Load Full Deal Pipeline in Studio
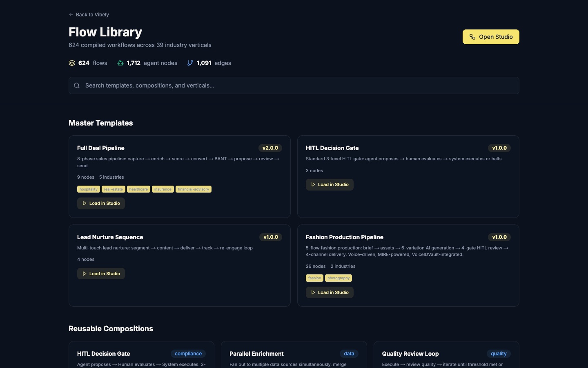Screen dimensions: 588x368 click(x=101, y=203)
